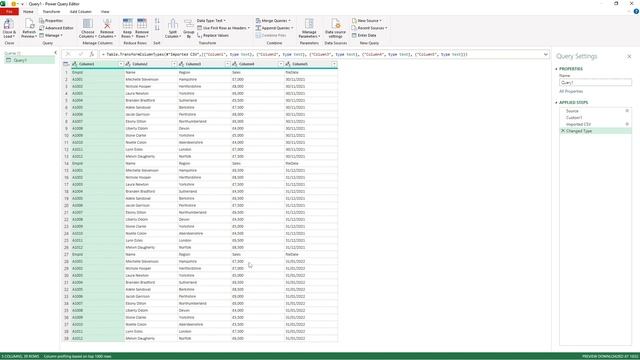Open the gear settings of Source step
The height and width of the screenshot is (360, 640).
pos(627,111)
